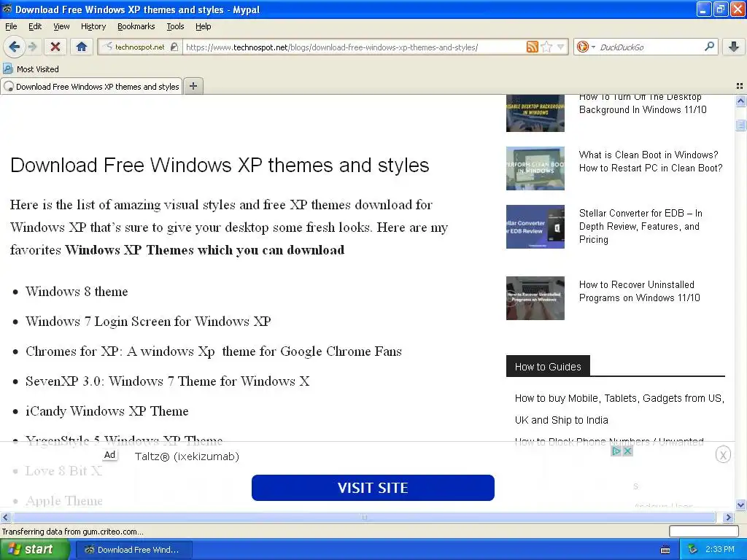The image size is (747, 560).
Task: Click the Recover Uninstalled Programs thumbnail
Action: [535, 298]
